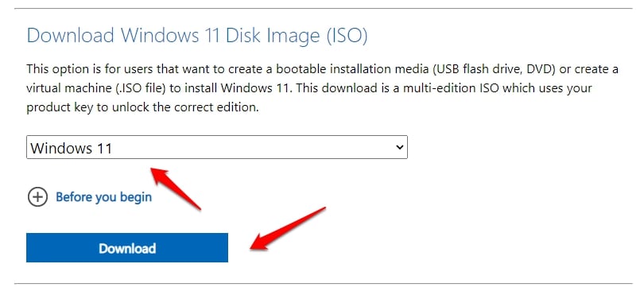
Task: Open the "Before you begin" link
Action: (104, 197)
